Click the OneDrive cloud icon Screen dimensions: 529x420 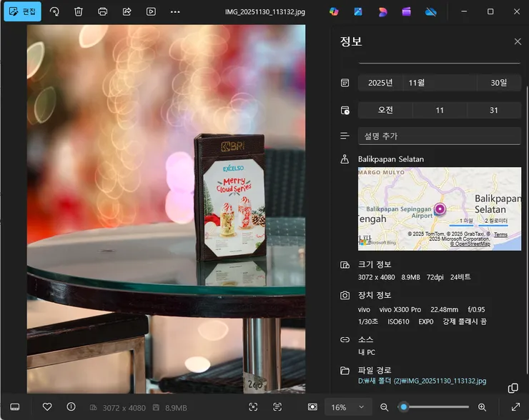click(x=431, y=12)
